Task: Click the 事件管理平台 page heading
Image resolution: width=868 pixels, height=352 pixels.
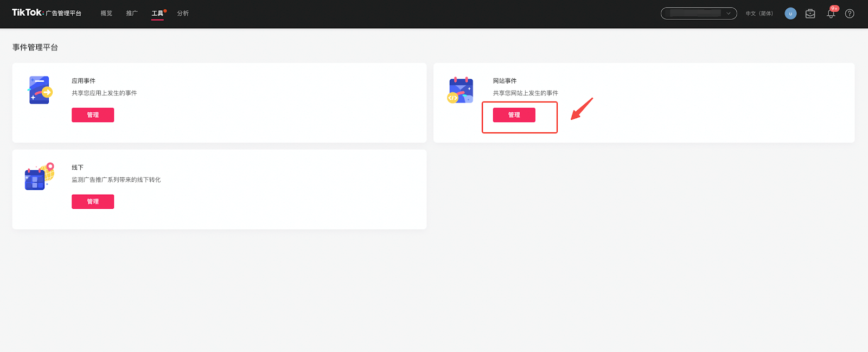Action: (x=35, y=47)
